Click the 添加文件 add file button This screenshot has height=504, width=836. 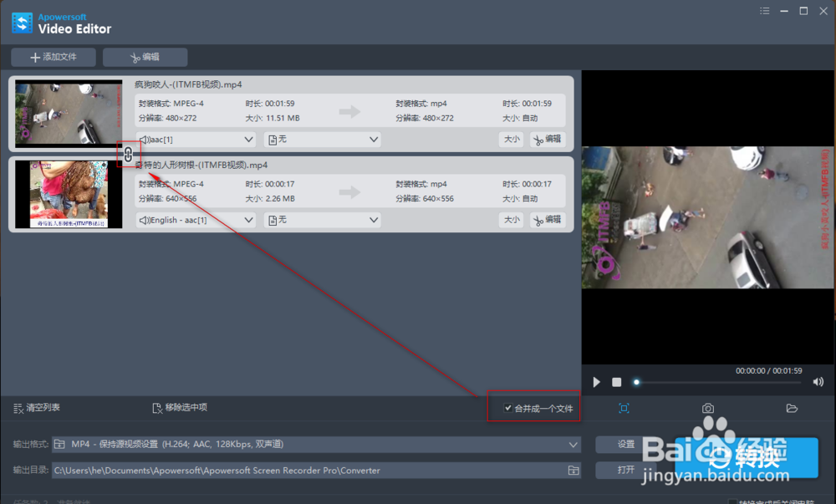click(x=54, y=57)
